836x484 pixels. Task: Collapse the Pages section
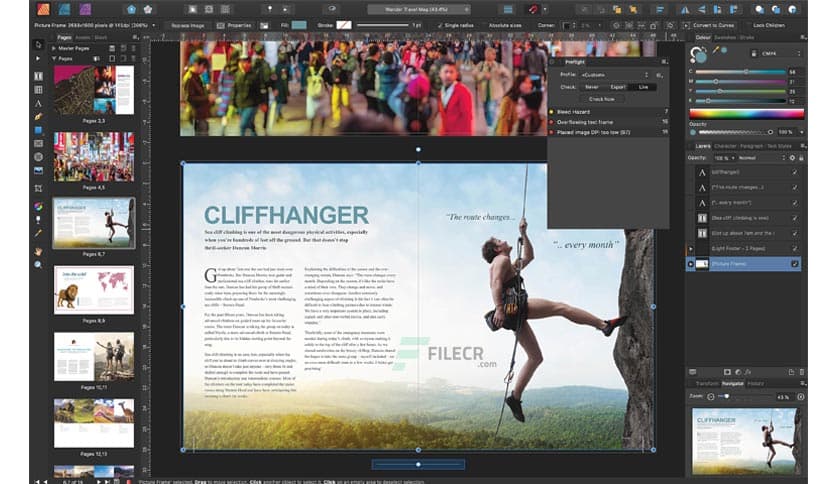[x=54, y=59]
